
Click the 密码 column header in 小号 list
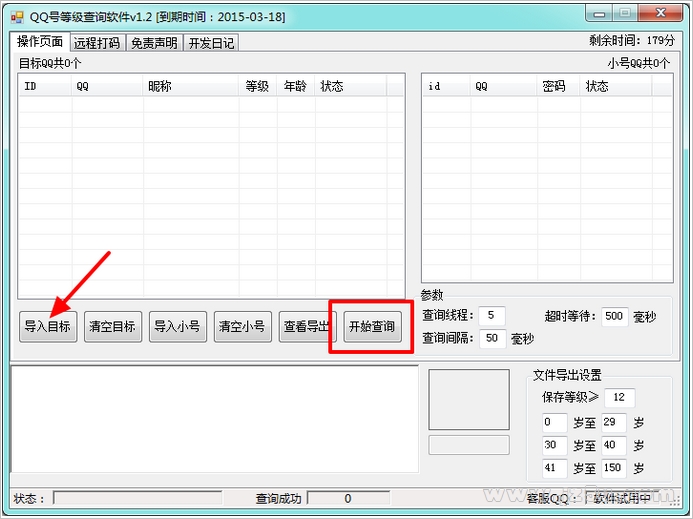coord(558,86)
